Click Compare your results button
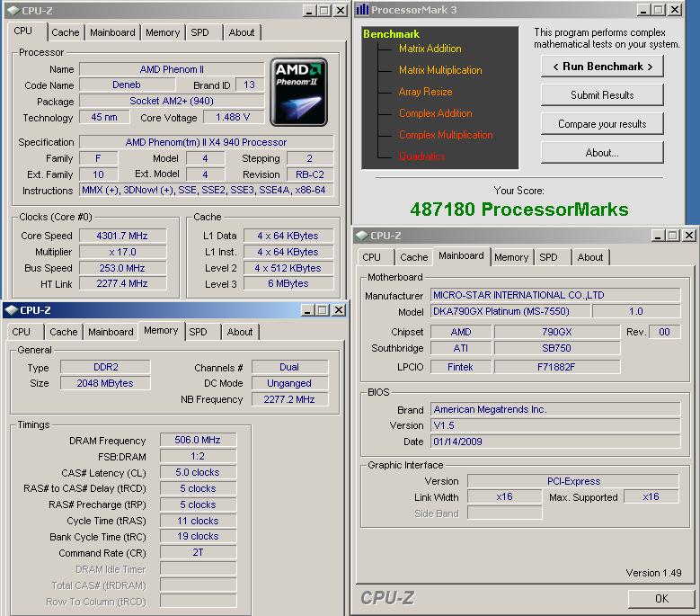700x616 pixels. [602, 124]
